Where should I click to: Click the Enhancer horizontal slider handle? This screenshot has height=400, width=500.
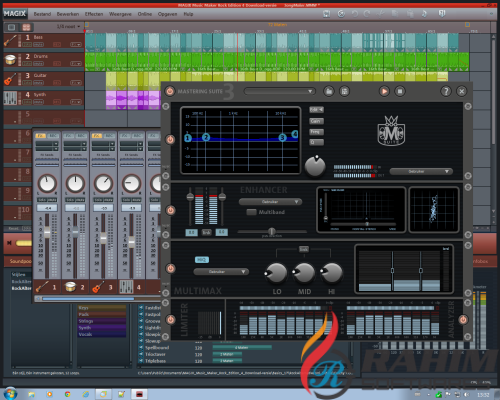(x=272, y=231)
